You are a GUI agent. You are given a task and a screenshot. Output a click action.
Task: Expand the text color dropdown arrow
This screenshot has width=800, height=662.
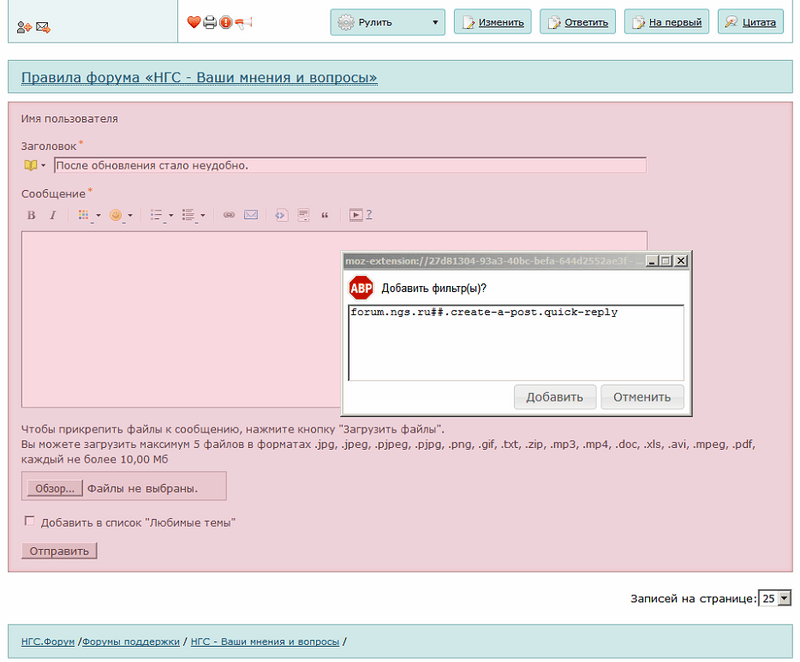click(x=98, y=216)
